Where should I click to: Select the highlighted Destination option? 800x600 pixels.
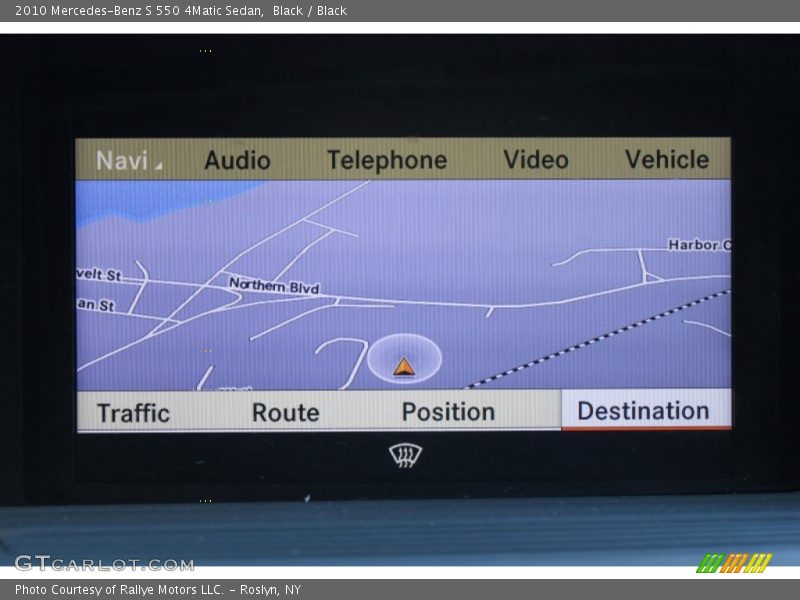pos(646,410)
